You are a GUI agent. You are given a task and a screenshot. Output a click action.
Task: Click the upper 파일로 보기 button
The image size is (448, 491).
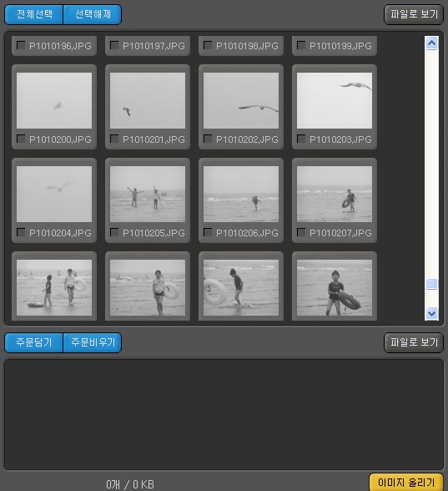click(414, 14)
